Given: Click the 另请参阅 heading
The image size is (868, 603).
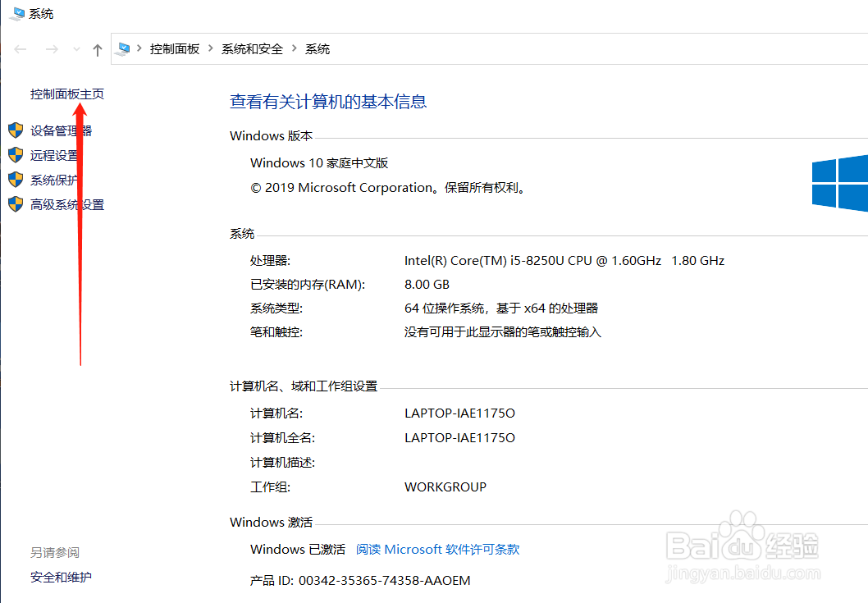Looking at the screenshot, I should (x=55, y=553).
